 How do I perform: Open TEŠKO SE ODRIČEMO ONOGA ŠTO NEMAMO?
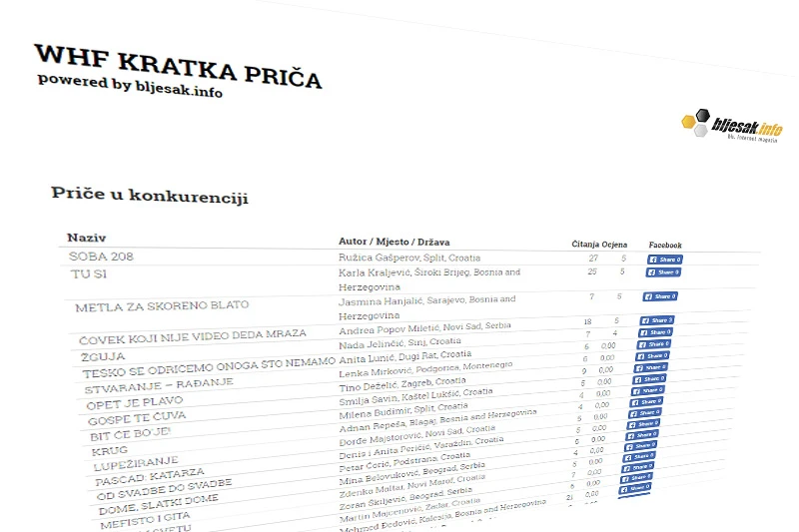coord(209,368)
